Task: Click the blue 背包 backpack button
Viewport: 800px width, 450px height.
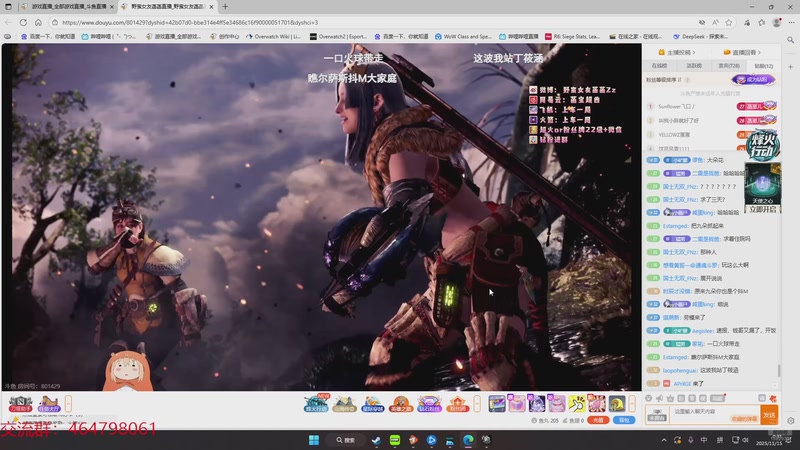Action: (x=623, y=420)
